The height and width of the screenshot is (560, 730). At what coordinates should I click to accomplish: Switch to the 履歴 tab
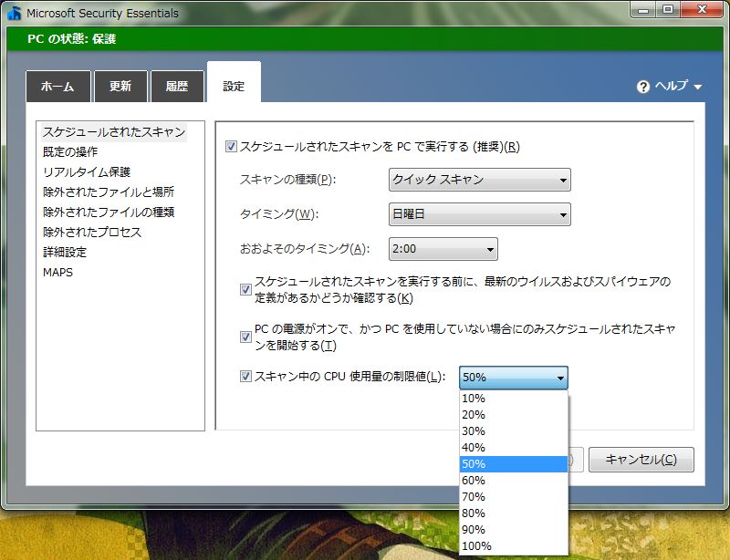coord(177,86)
